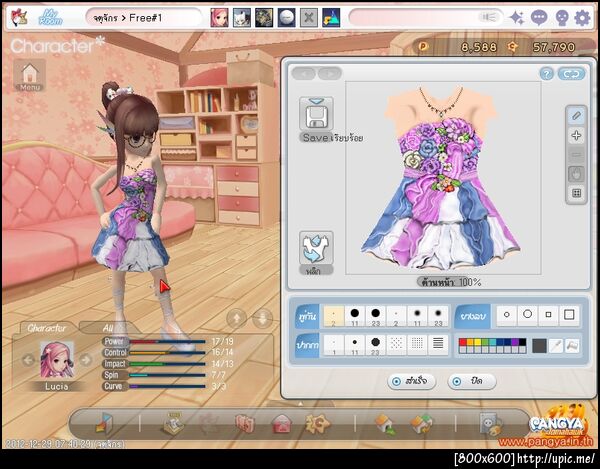The height and width of the screenshot is (469, 600).
Task: Select the minus zoom-out tool
Action: point(576,155)
